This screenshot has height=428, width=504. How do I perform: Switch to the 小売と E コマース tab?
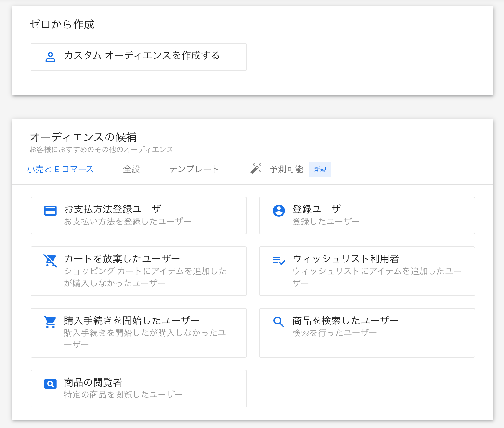[60, 169]
